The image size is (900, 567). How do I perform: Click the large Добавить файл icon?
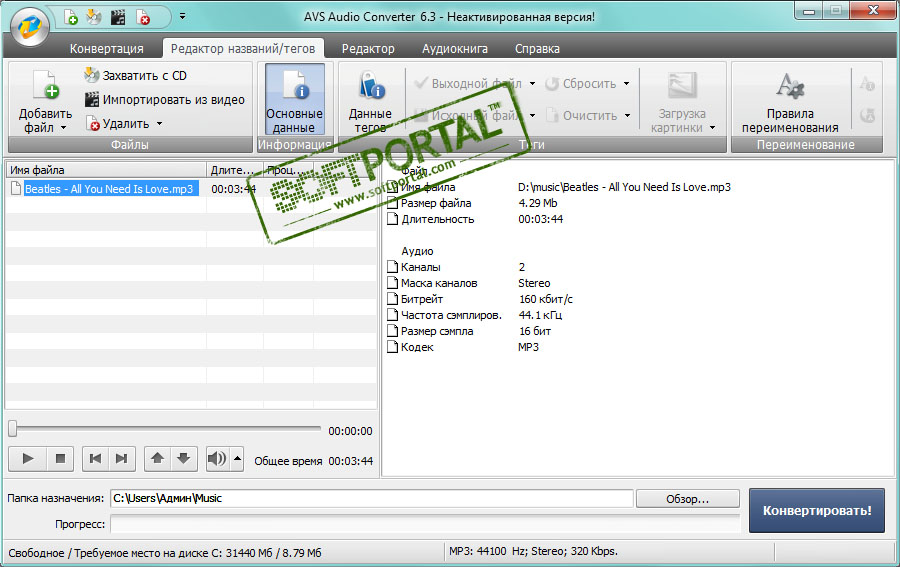[x=45, y=85]
